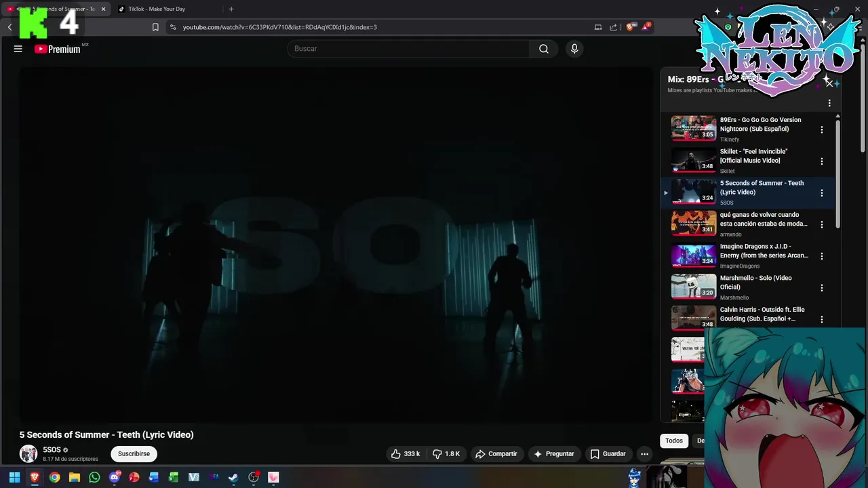Click the install/cast icon in address bar
The height and width of the screenshot is (488, 868).
tap(598, 27)
